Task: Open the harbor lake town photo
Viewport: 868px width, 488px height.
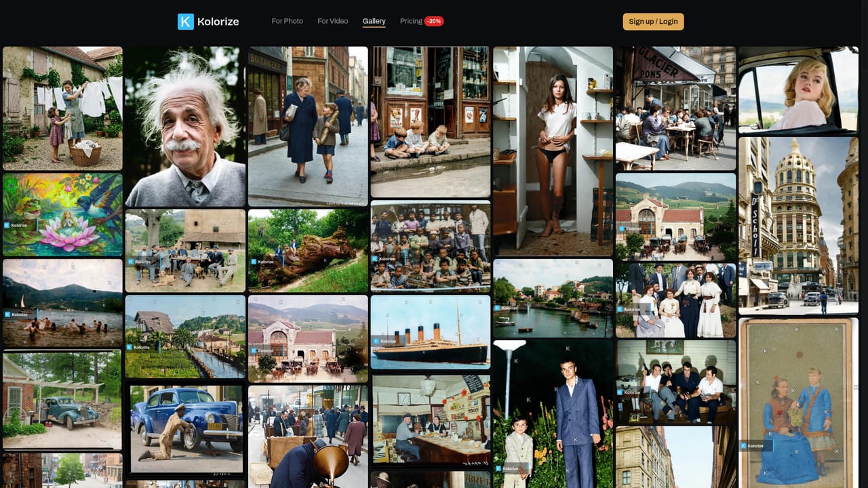Action: point(553,298)
